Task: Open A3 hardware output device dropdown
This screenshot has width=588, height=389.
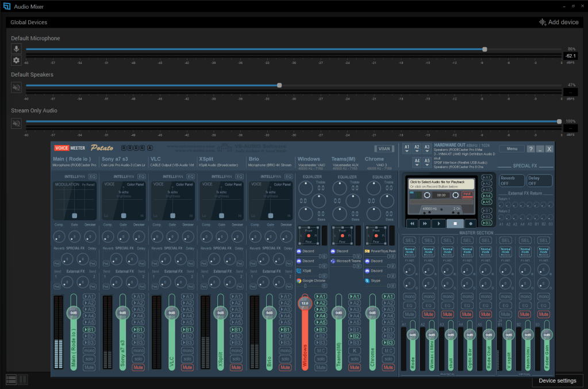Action: click(427, 148)
